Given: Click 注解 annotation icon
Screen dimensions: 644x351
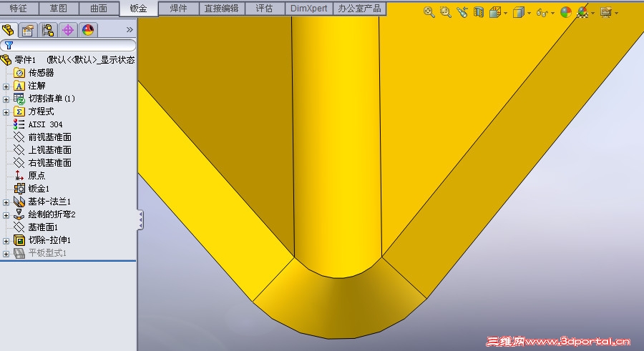Looking at the screenshot, I should pyautogui.click(x=19, y=85).
